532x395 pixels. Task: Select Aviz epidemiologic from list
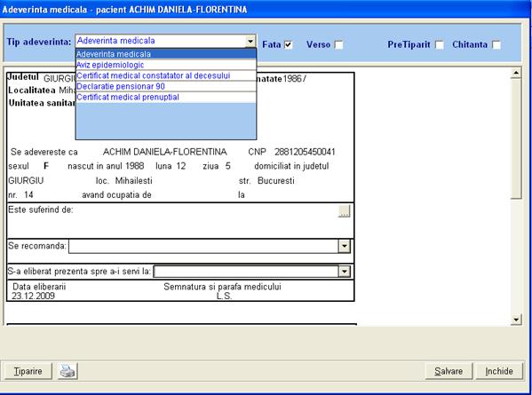coord(166,65)
